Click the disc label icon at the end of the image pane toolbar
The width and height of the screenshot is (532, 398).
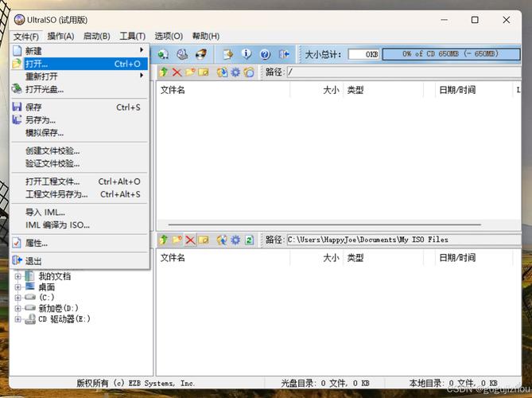point(249,72)
